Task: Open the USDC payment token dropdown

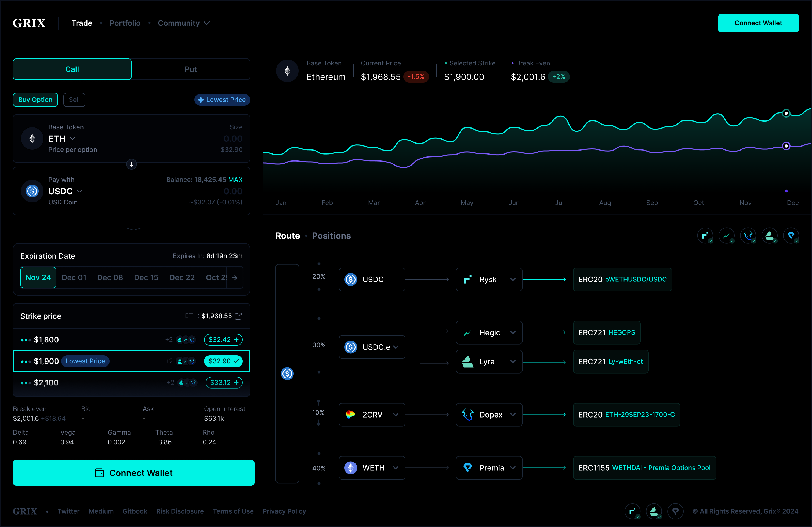Action: click(x=80, y=191)
